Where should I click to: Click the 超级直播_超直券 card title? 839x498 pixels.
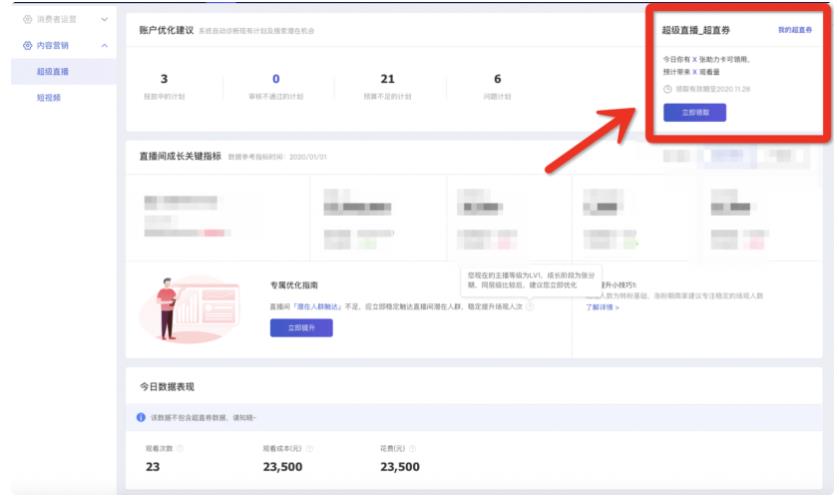tap(696, 30)
